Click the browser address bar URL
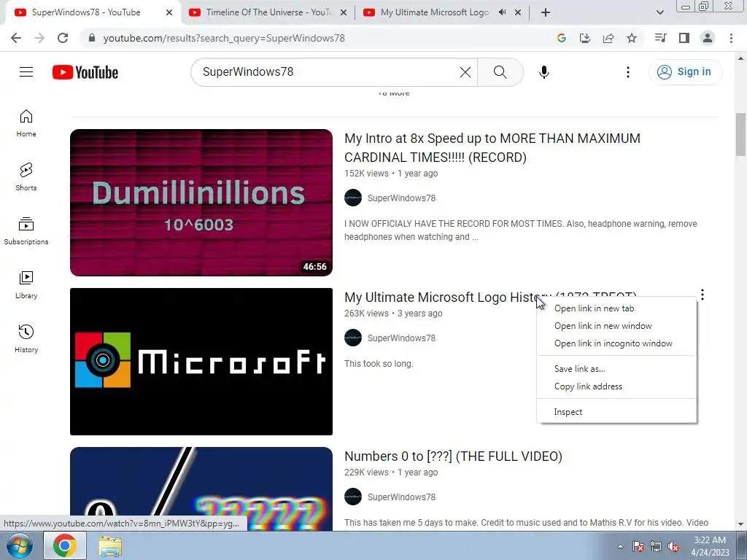 click(x=224, y=38)
